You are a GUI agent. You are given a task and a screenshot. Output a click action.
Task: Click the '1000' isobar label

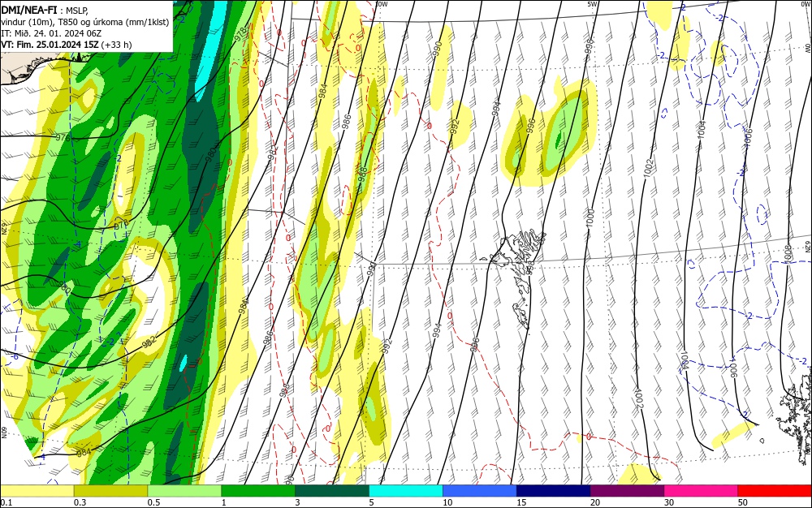pyautogui.click(x=590, y=217)
